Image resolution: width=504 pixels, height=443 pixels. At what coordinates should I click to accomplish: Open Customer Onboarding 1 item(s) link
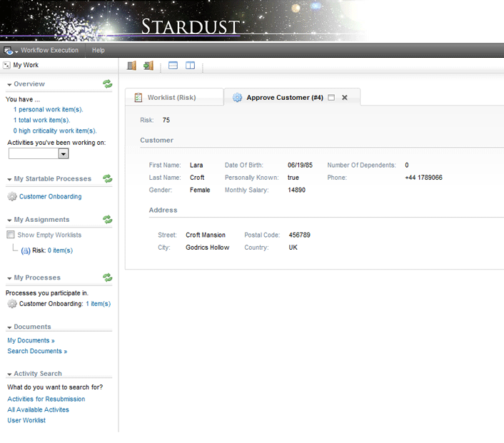coord(98,304)
